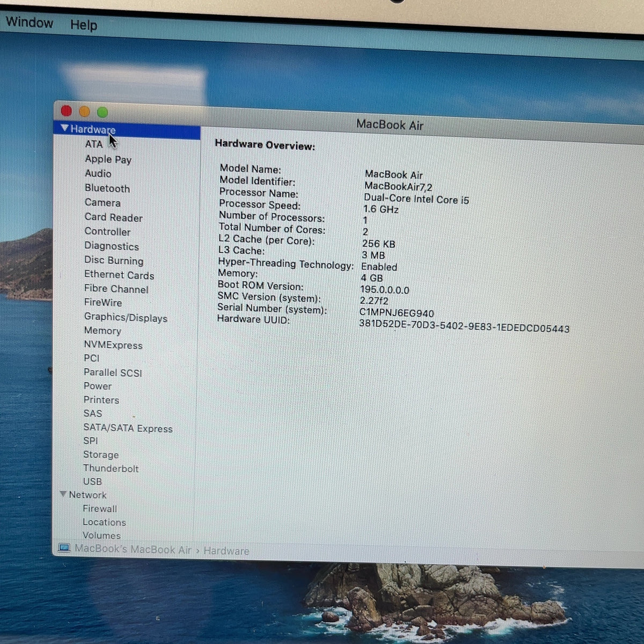Show Power information

pyautogui.click(x=98, y=386)
